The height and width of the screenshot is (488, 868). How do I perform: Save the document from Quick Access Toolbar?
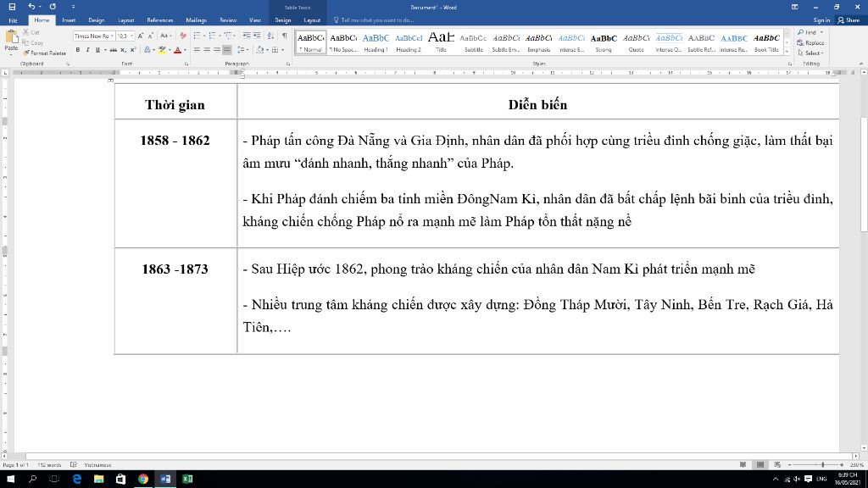tap(12, 7)
